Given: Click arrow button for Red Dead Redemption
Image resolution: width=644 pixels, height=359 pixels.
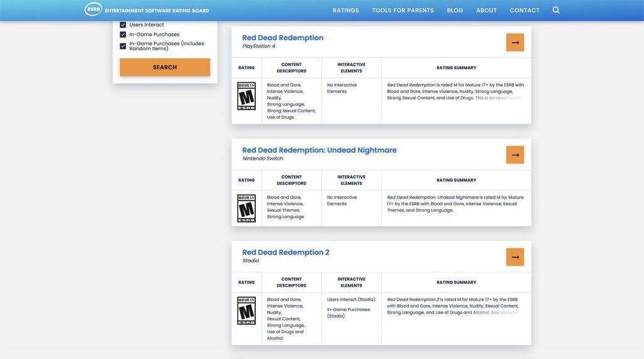Looking at the screenshot, I should coord(514,43).
